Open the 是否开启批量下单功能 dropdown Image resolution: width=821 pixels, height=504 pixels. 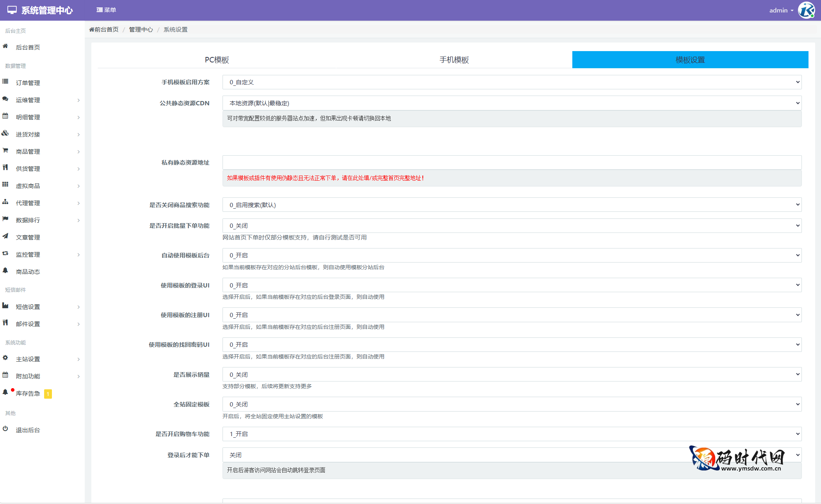(511, 226)
